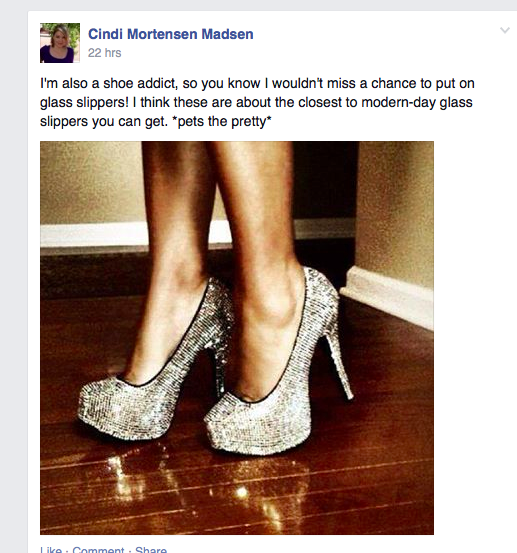Open the sparkly high heels photo

[x=237, y=338]
